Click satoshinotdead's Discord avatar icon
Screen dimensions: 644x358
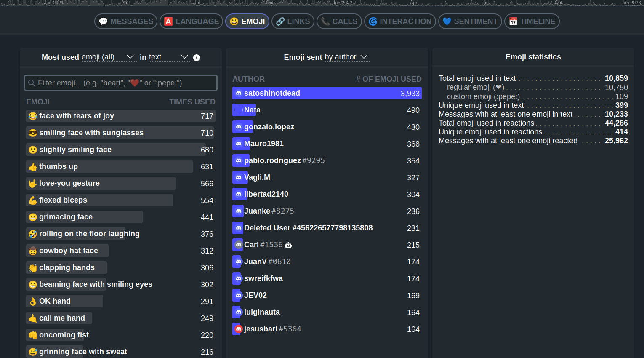pyautogui.click(x=239, y=93)
